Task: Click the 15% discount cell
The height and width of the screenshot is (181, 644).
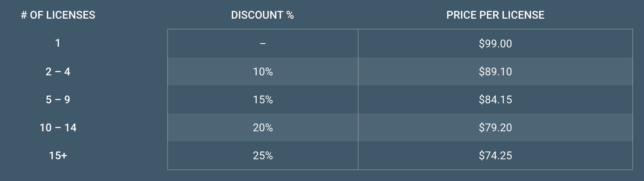Action: coord(263,99)
